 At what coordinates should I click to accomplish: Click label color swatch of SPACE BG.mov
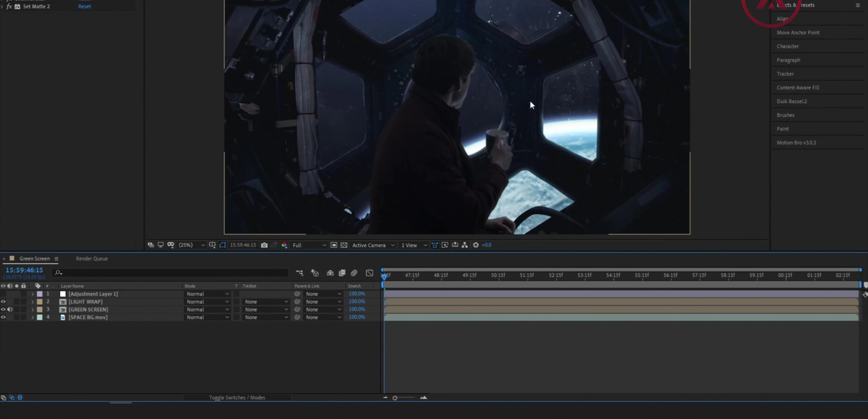point(40,317)
